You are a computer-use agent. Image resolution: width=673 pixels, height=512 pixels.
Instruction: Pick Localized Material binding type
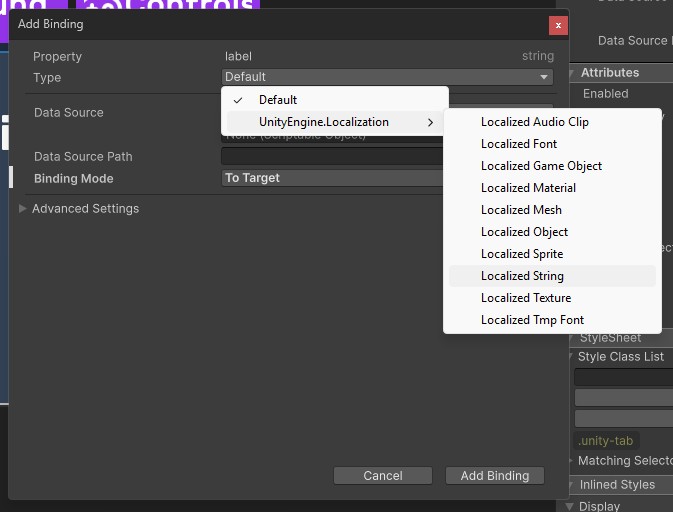click(528, 188)
